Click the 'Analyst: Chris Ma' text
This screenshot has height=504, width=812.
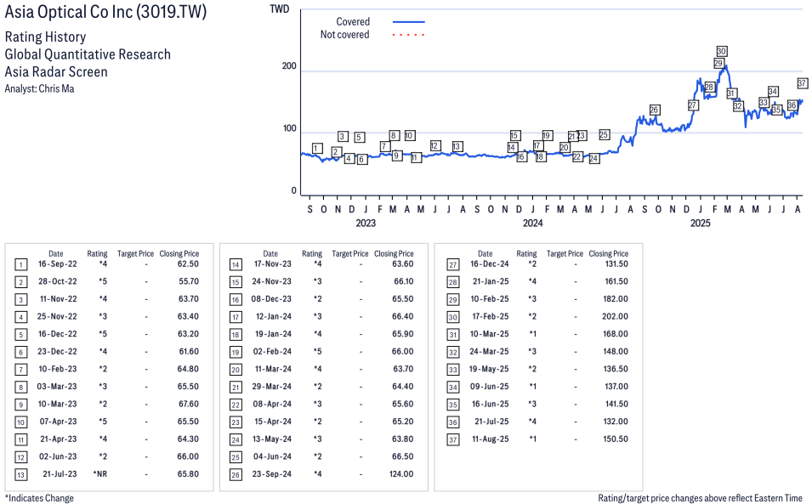click(39, 89)
